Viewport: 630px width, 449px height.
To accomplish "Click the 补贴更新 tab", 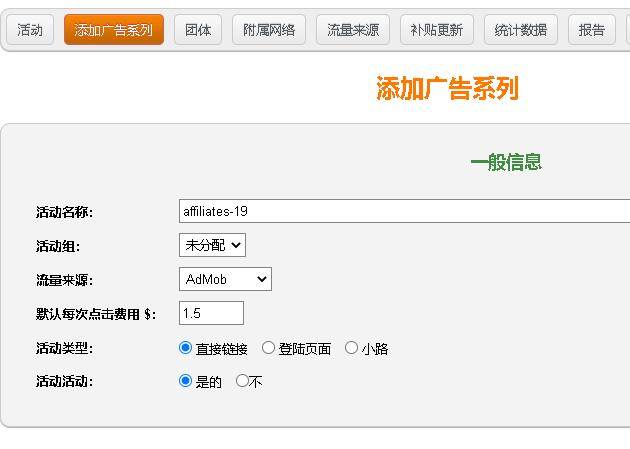I will 437,30.
